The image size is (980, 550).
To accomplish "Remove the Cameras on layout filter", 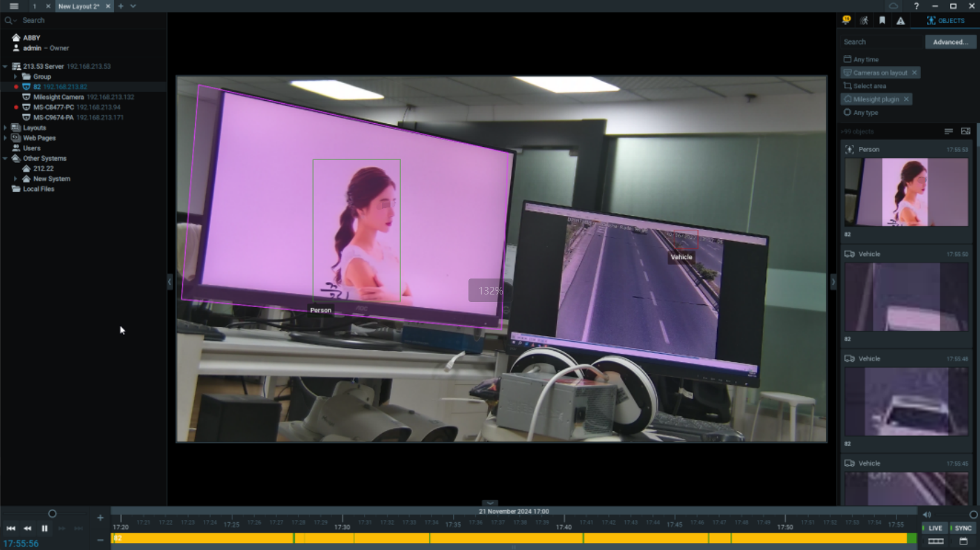I will click(915, 72).
